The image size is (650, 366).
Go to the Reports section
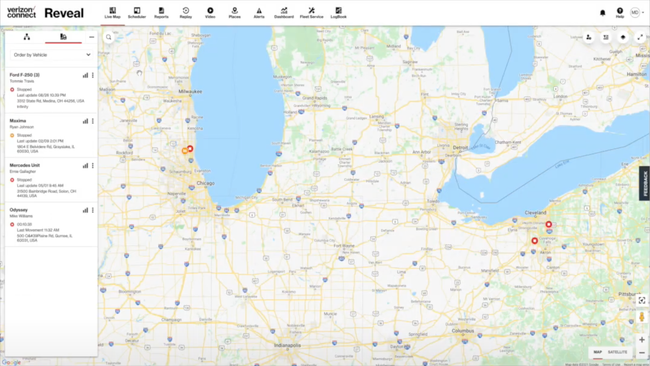(x=161, y=13)
